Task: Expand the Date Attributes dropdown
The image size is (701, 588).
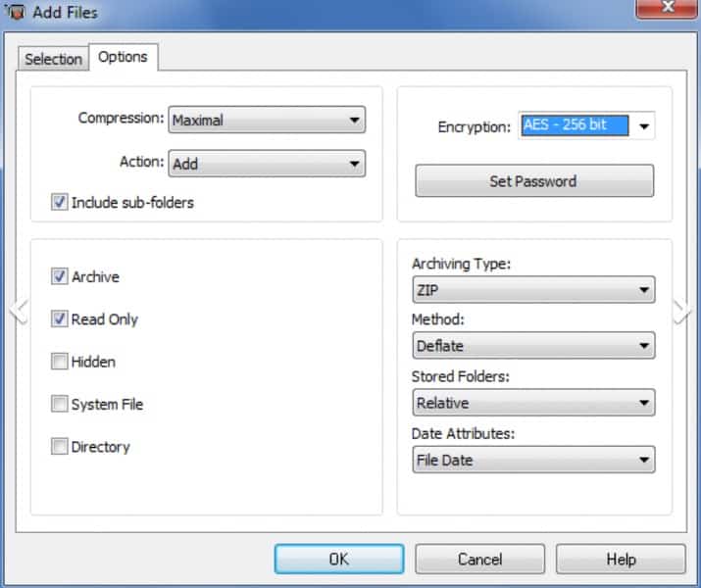Action: click(533, 460)
